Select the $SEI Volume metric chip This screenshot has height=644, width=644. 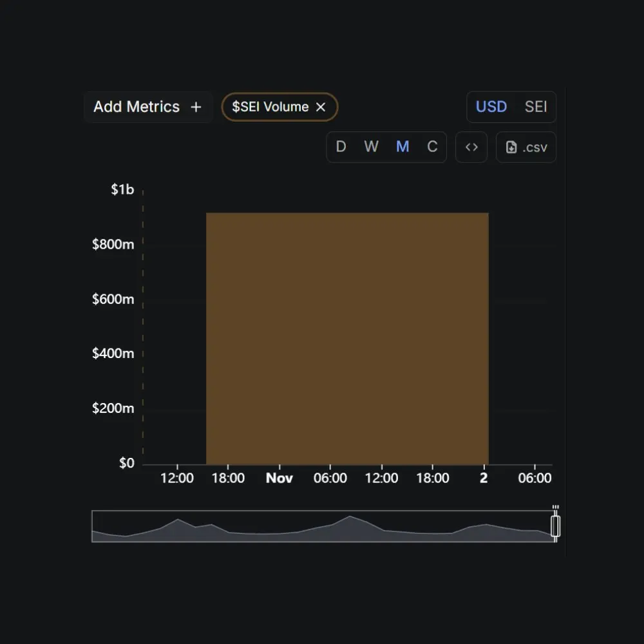(279, 107)
